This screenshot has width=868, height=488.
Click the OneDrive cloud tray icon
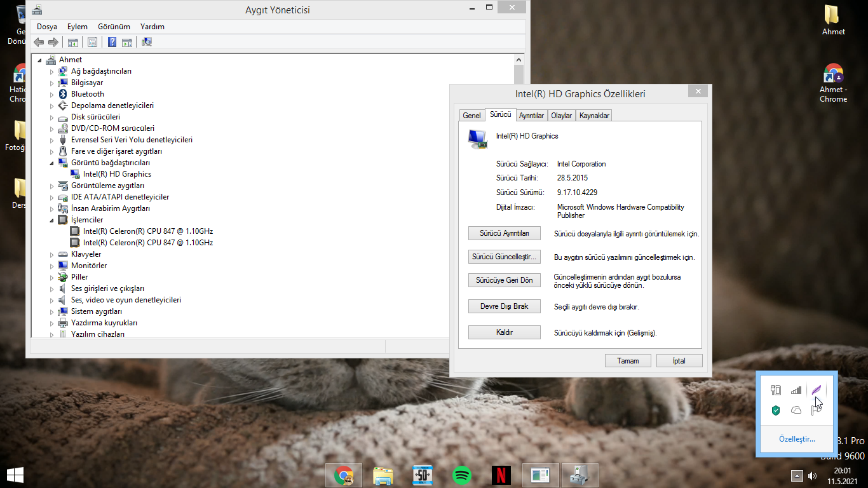point(796,410)
